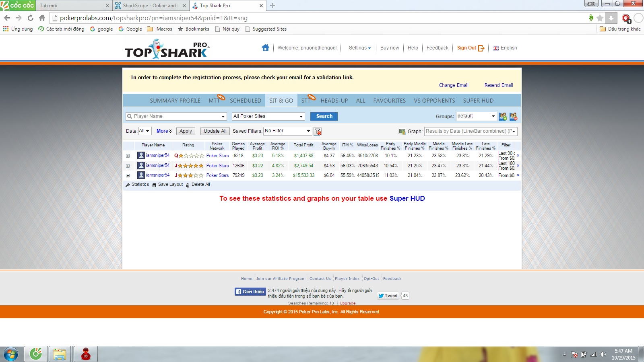The image size is (644, 362).
Task: Open the Player Index footer link
Action: coord(347,279)
